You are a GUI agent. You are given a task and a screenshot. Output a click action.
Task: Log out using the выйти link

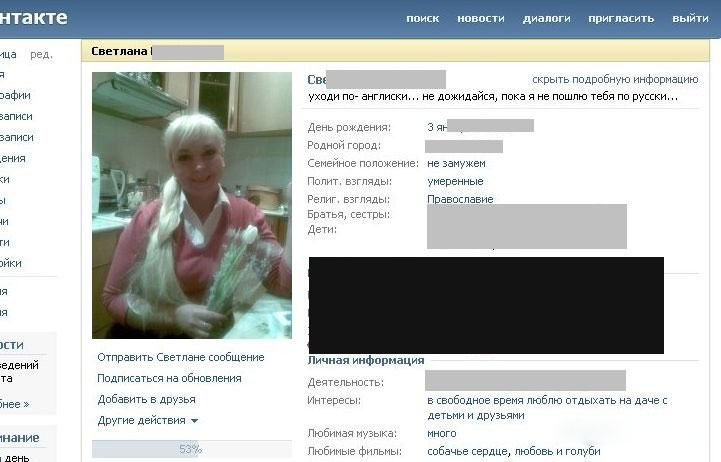tap(690, 18)
